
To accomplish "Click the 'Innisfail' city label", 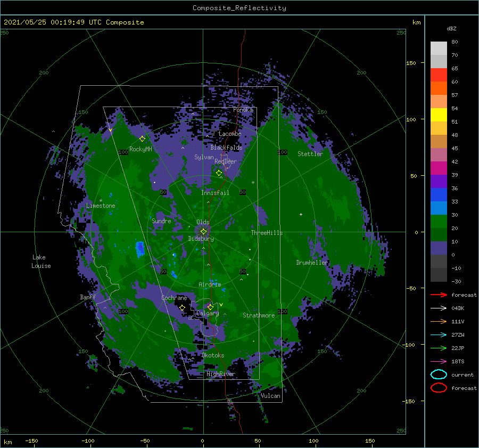I will click(215, 193).
